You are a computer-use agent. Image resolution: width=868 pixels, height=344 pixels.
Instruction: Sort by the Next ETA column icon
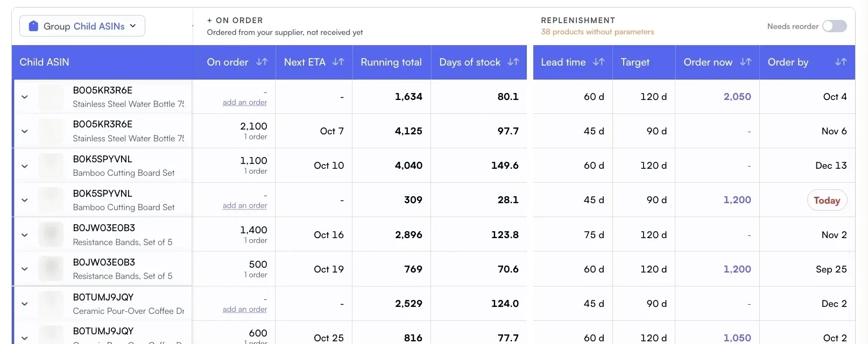click(338, 62)
